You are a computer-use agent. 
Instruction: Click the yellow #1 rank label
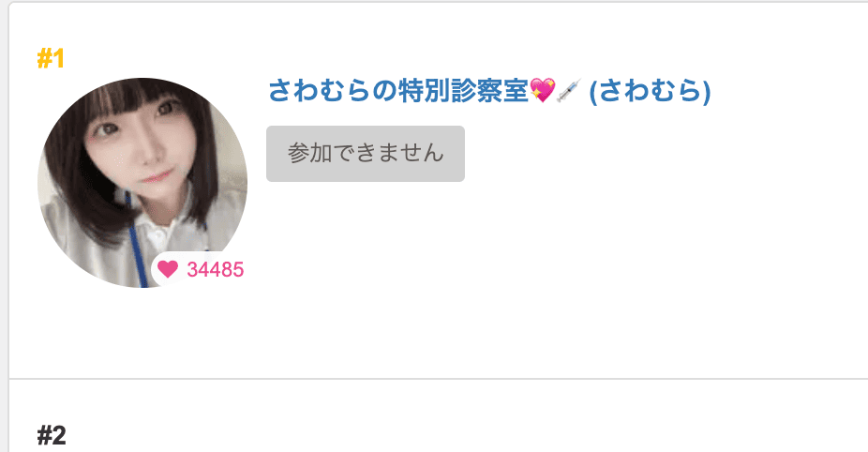(51, 59)
